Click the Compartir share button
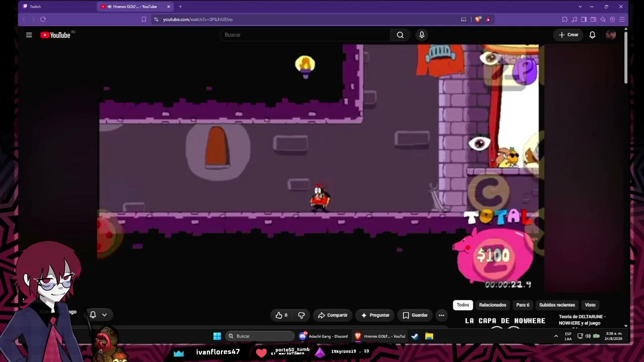The width and height of the screenshot is (644, 362). point(333,315)
